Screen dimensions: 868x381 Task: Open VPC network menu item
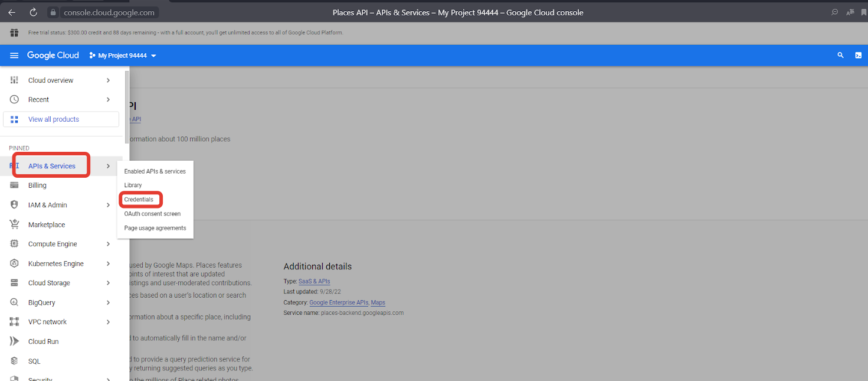(47, 322)
